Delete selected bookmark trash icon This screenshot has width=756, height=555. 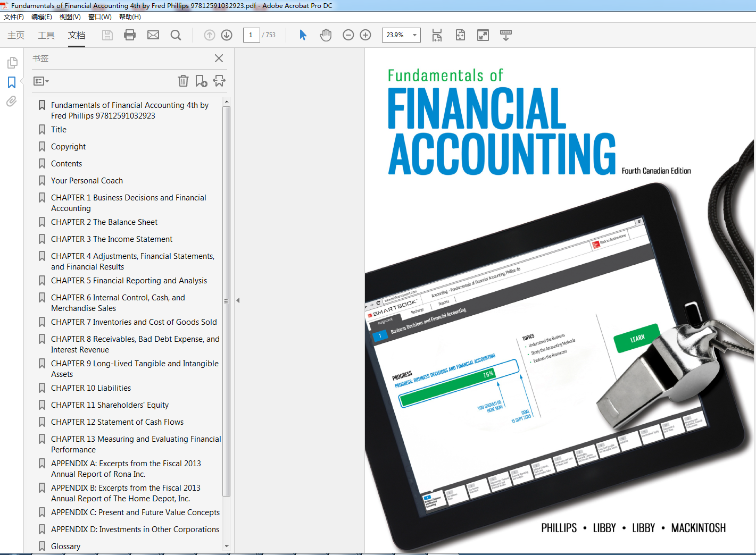(x=183, y=81)
